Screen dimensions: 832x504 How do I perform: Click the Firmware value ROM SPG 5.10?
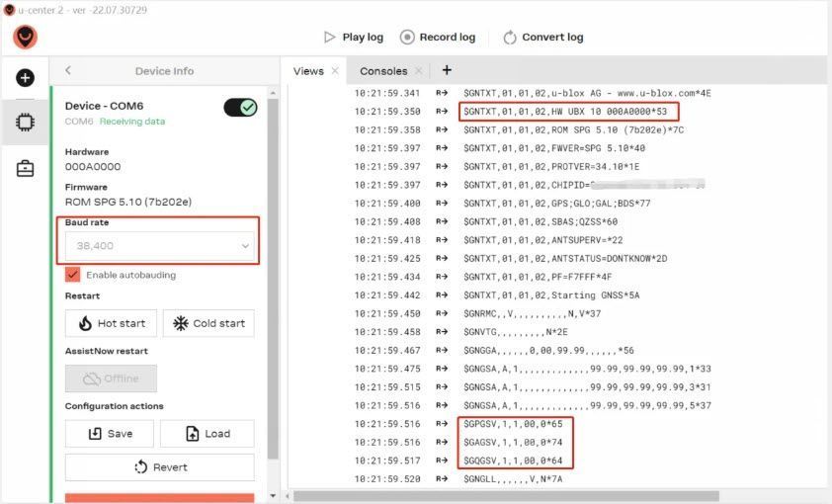pyautogui.click(x=128, y=202)
